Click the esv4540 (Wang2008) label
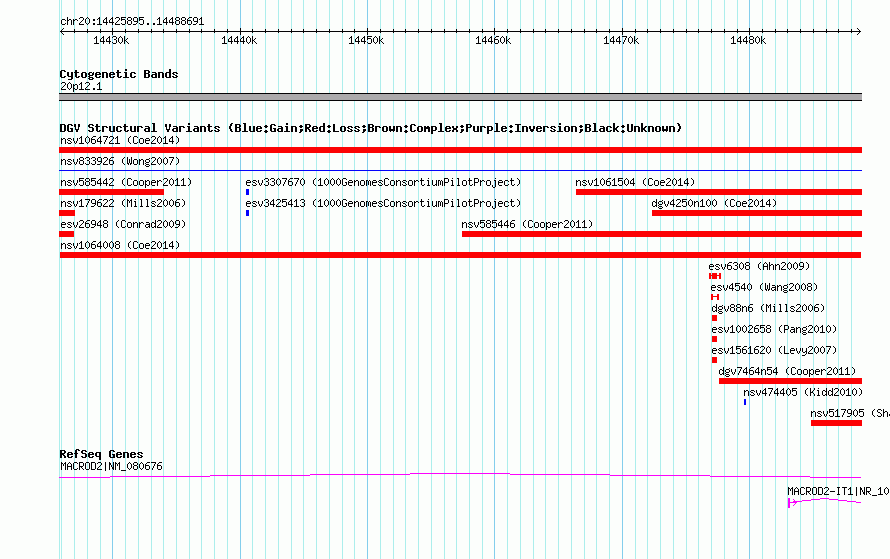Screen dimensions: 890x559 coord(764,287)
